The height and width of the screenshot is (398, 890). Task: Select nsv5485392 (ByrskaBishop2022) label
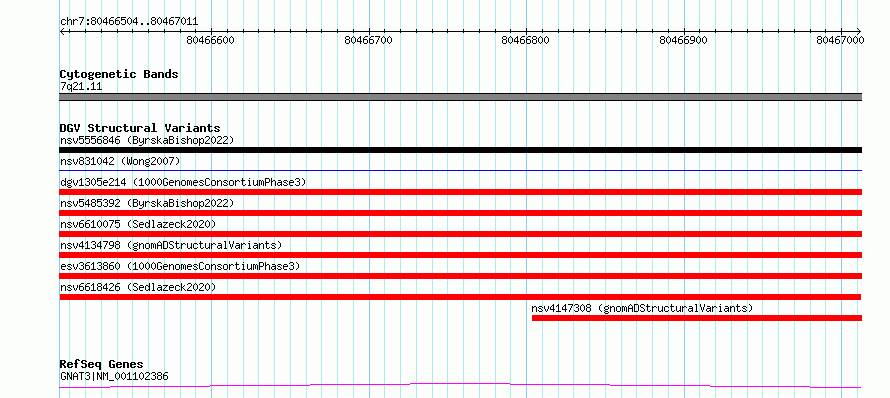click(146, 203)
